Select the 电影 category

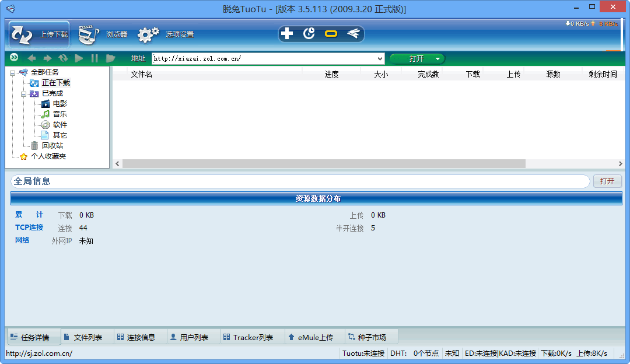pyautogui.click(x=60, y=104)
